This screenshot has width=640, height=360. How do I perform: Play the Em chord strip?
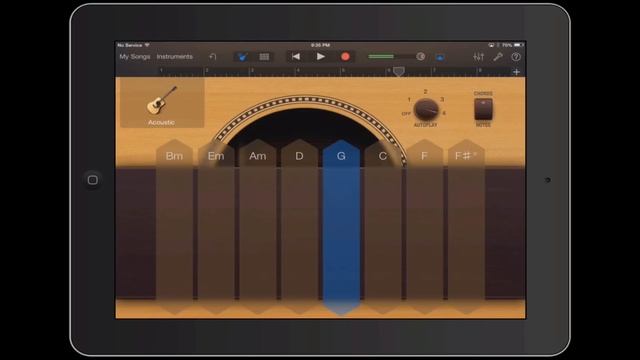pos(216,227)
